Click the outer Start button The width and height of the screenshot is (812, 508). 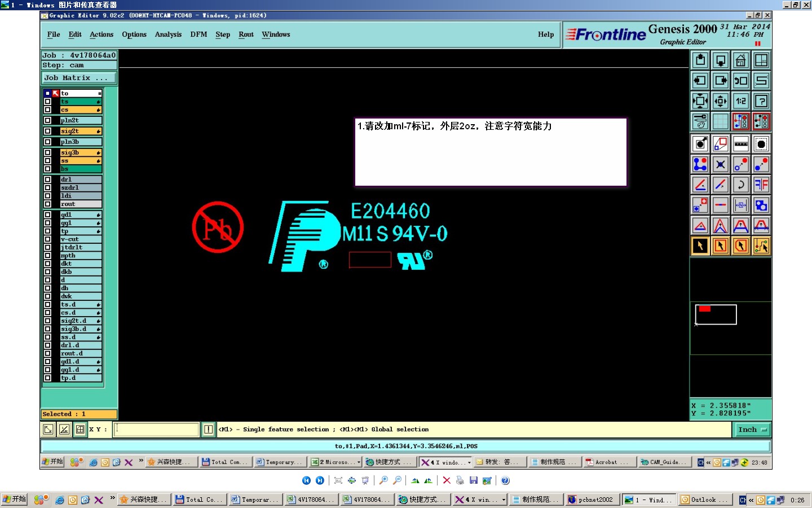click(15, 500)
